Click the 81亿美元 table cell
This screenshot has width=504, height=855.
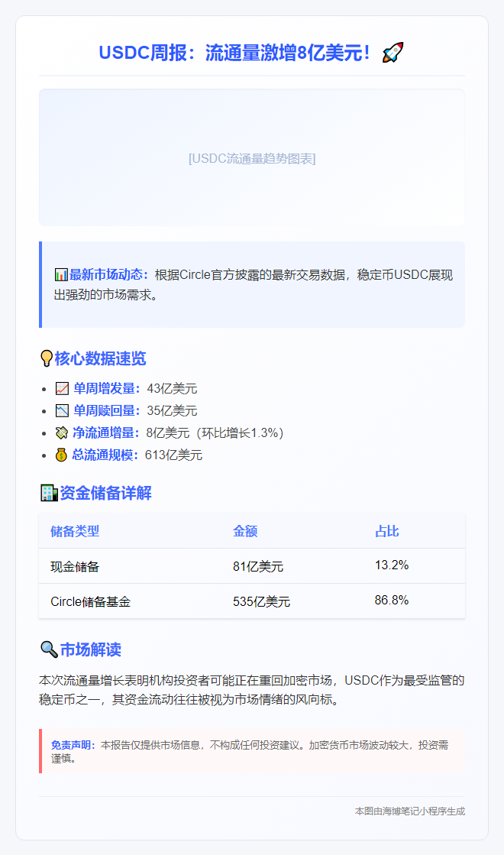pos(258,566)
